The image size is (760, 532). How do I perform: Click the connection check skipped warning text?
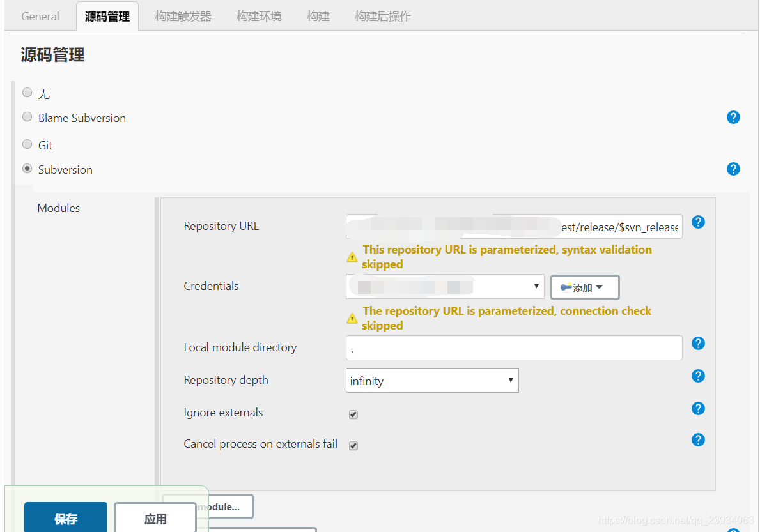point(506,317)
